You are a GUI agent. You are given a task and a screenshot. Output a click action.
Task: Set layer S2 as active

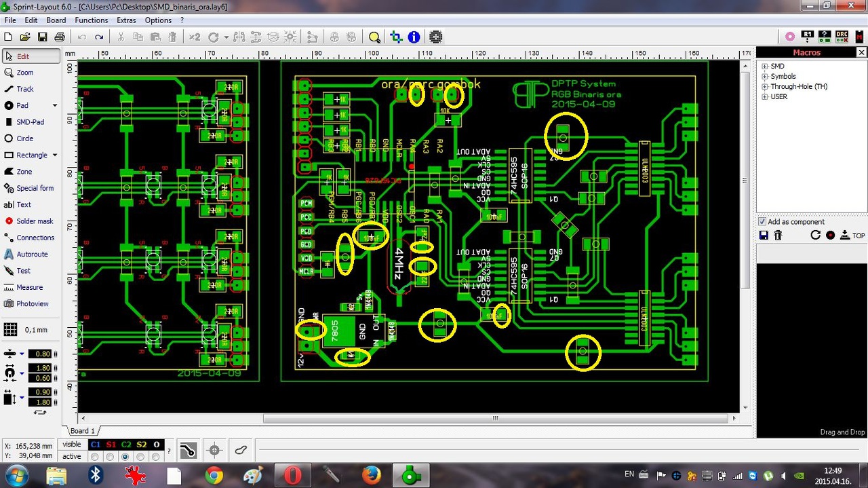141,457
